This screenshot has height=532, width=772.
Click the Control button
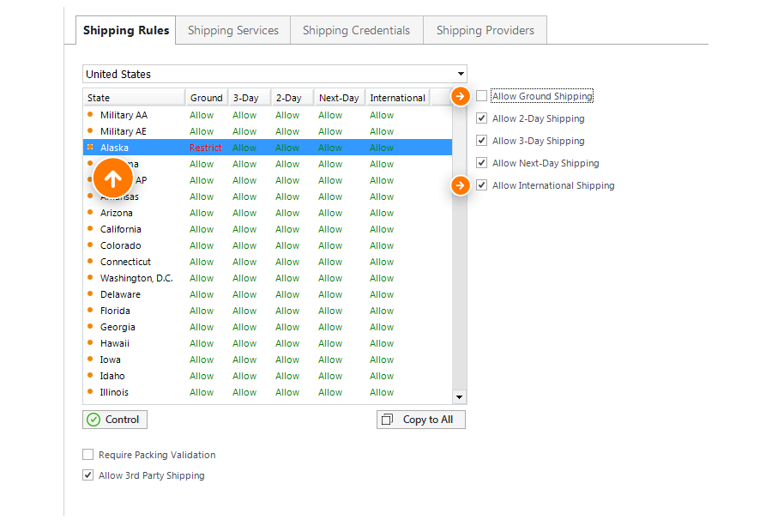tap(115, 420)
